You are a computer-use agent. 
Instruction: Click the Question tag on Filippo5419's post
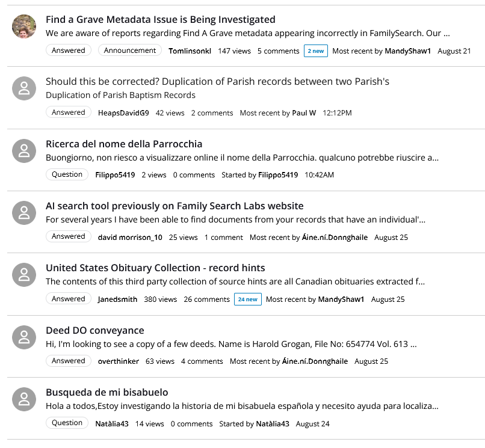67,174
